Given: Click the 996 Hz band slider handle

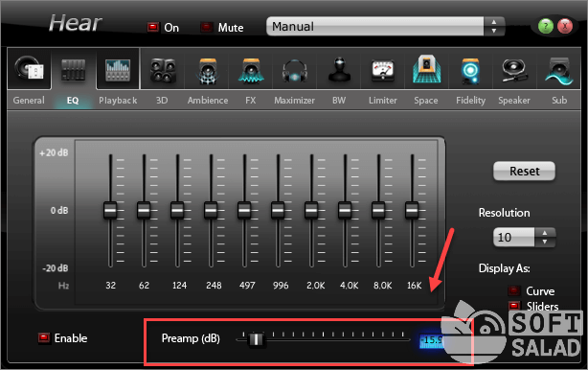Looking at the screenshot, I should 278,210.
